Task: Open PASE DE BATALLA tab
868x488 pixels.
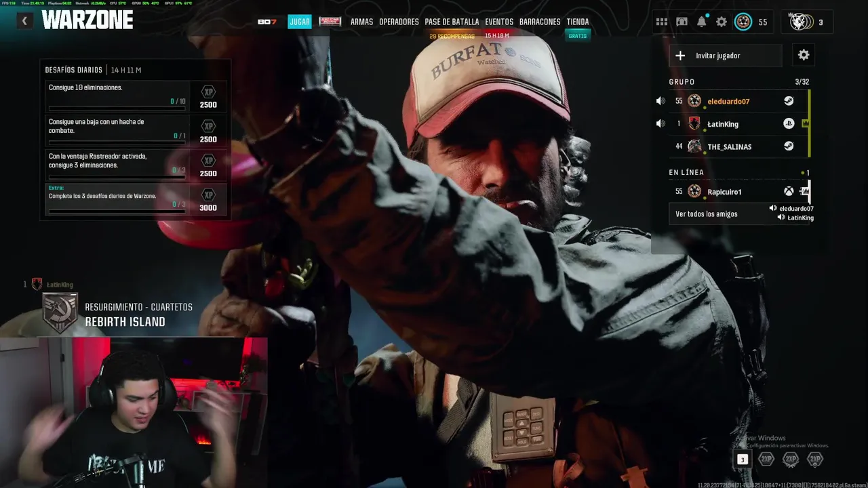Action: coord(452,22)
